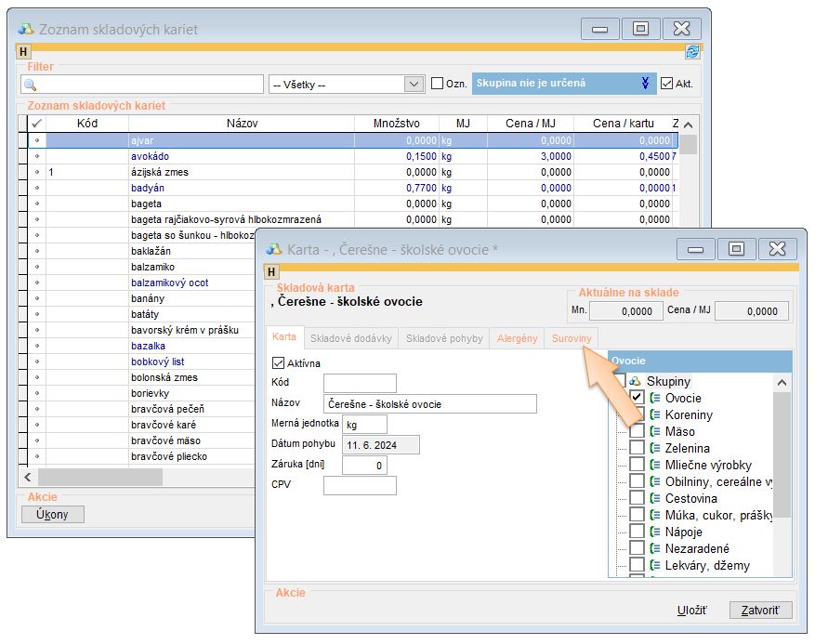Screen dimensions: 815x644
Task: Click the H icon in Karta window
Action: (272, 272)
